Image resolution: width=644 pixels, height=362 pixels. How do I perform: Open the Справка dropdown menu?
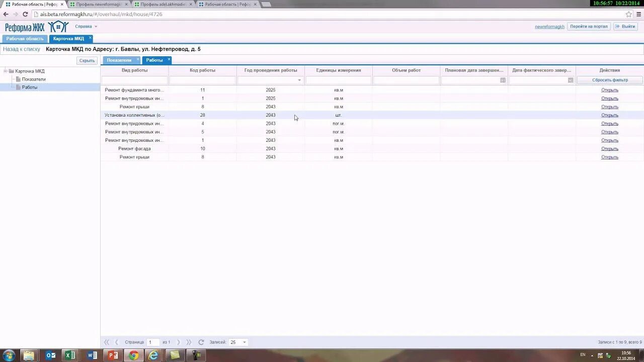tap(86, 26)
